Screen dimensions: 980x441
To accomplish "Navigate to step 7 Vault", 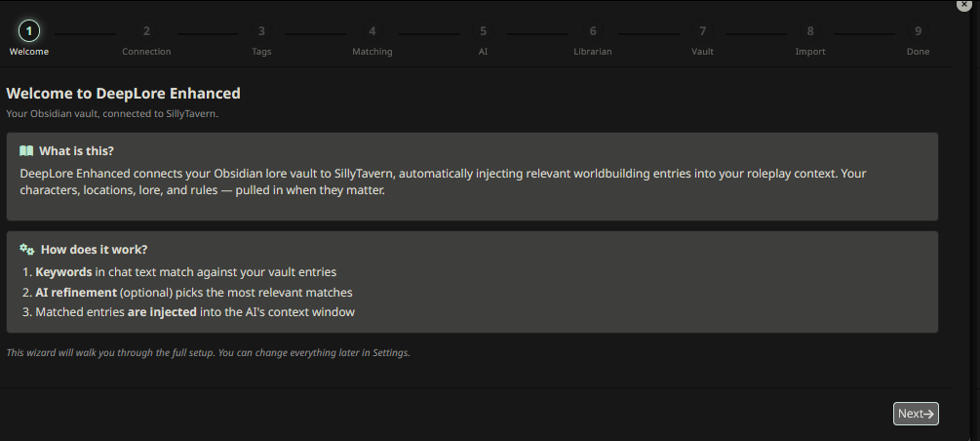I will tap(702, 31).
